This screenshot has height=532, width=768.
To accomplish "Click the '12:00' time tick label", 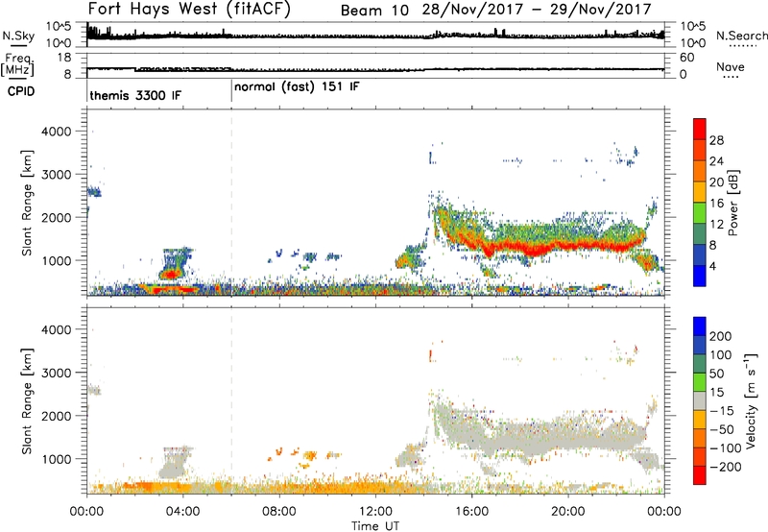I will tap(375, 512).
